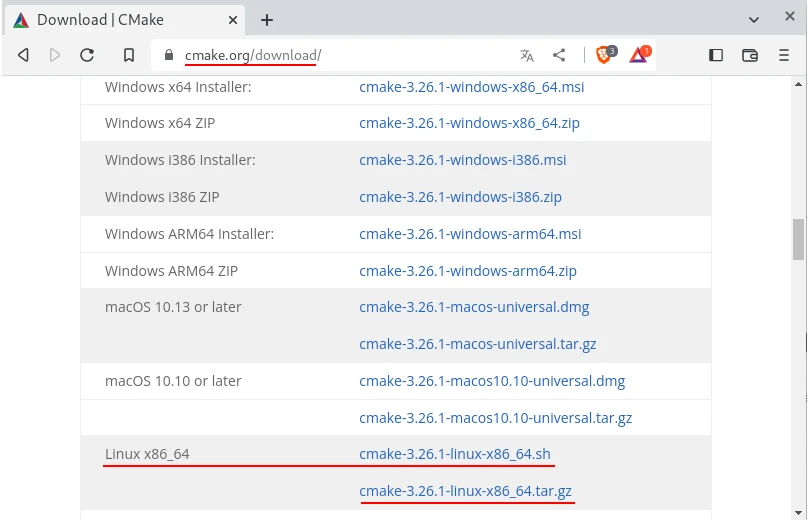Download cmake-3.26.1-linux-x86_64.tar.gz

click(465, 491)
